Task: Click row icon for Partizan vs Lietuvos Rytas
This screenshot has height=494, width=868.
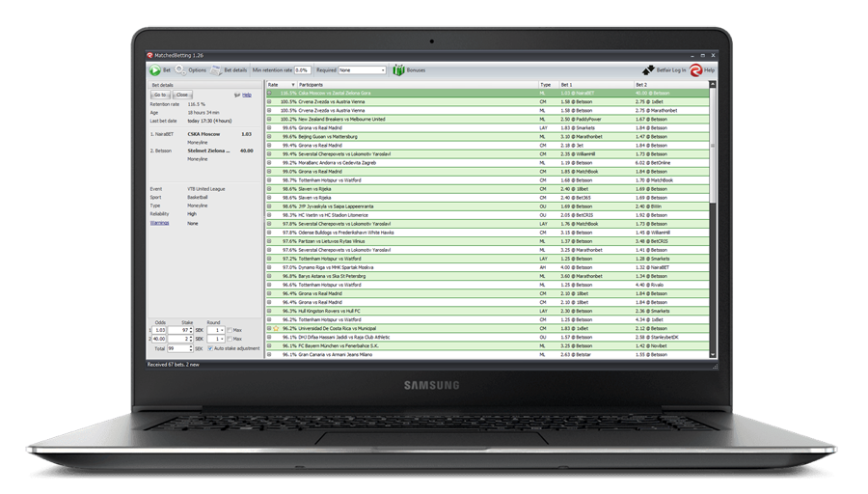Action: click(270, 241)
